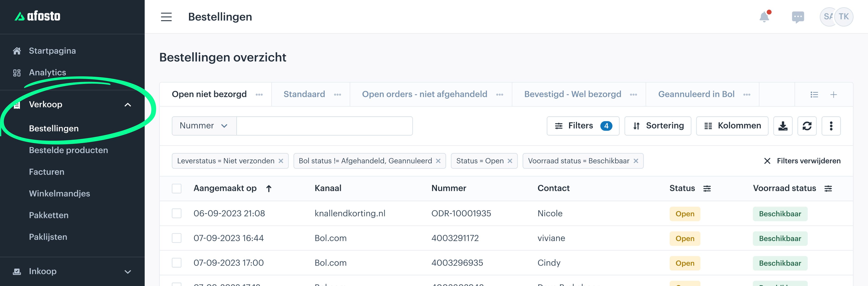Click the Analytics grid icon
Viewport: 868px width, 286px height.
point(17,73)
